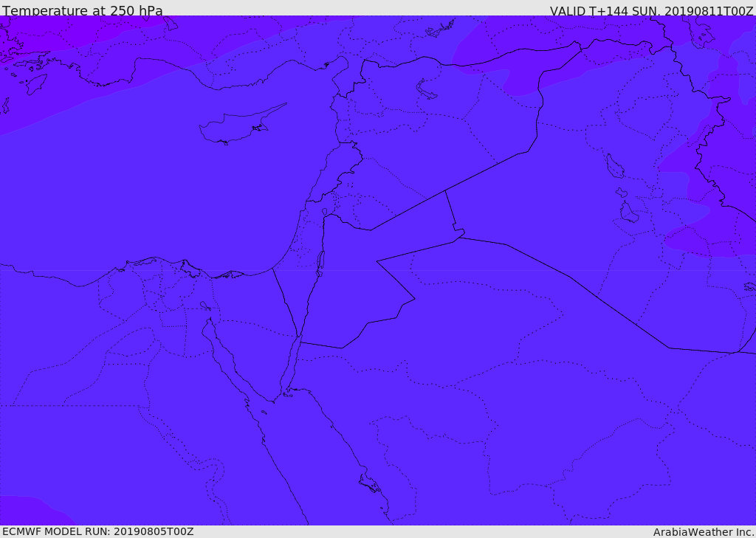Click the ECMWF MODEL RUN text
This screenshot has height=538, width=756.
pyautogui.click(x=98, y=531)
